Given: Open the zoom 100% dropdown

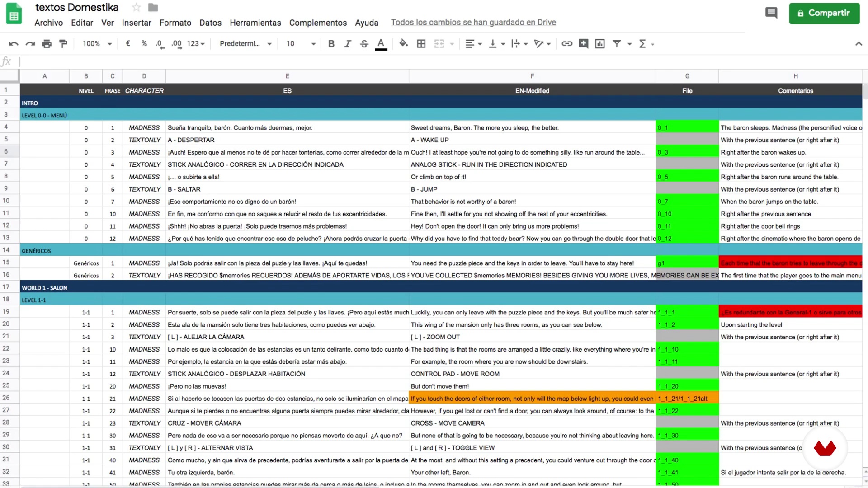Looking at the screenshot, I should tap(97, 44).
